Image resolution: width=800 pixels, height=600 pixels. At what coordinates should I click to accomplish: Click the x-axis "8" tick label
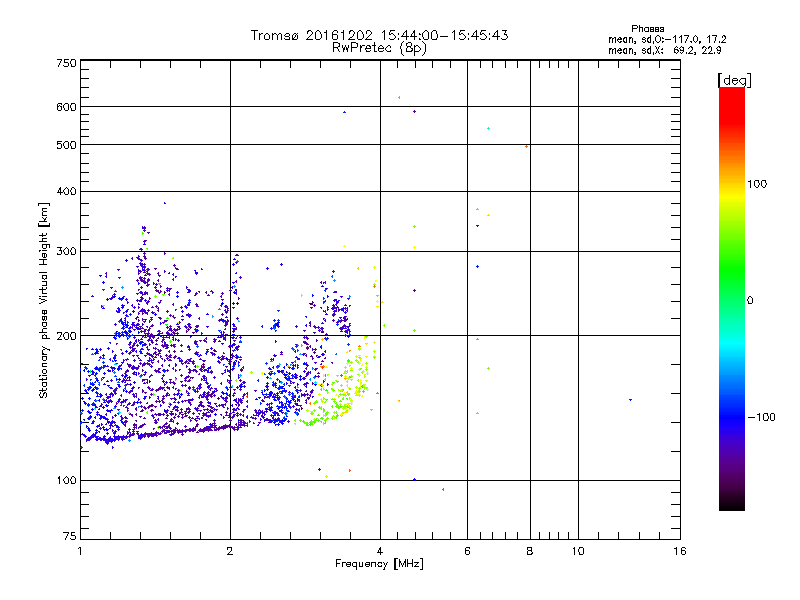[530, 551]
